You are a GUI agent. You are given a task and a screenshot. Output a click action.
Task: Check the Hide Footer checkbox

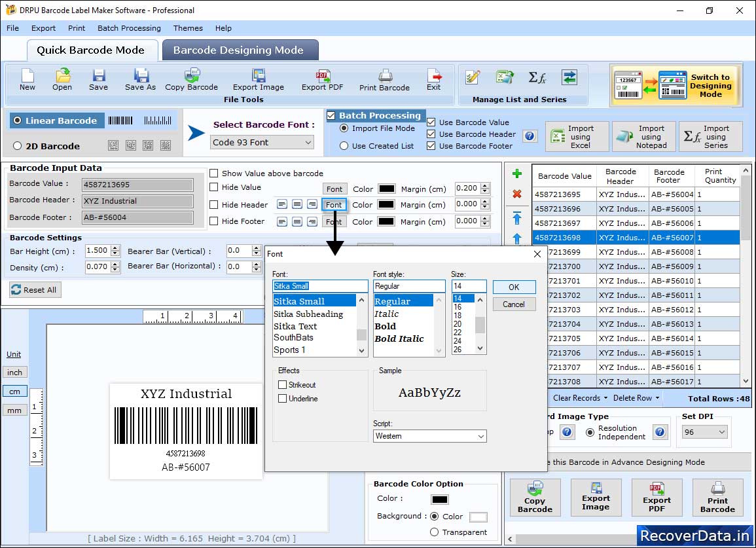[x=213, y=221]
